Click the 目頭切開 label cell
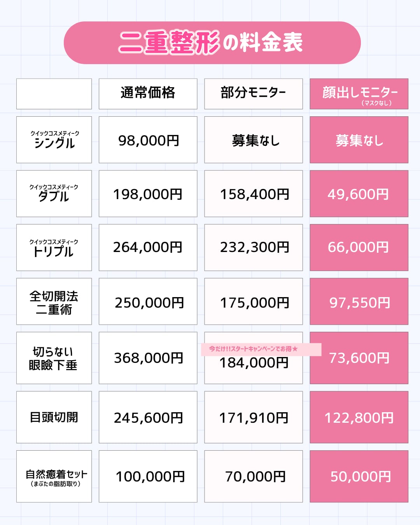The height and width of the screenshot is (525, 420). [x=54, y=417]
